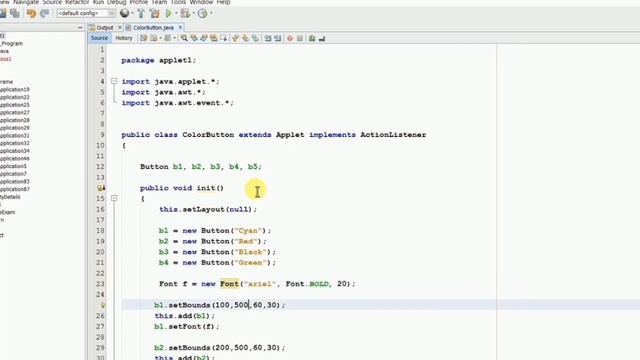The image size is (640, 360).
Task: Click the Debug Project icon
Action: point(185,13)
